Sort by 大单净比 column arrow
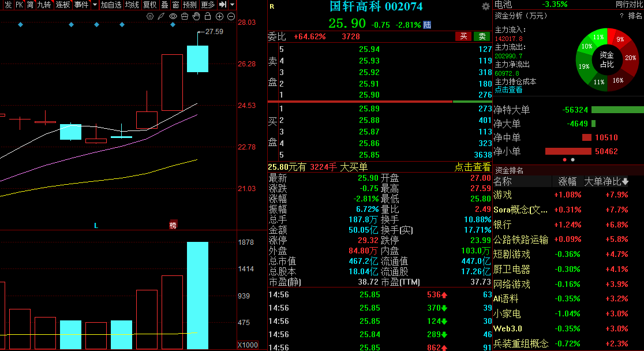Image resolution: width=644 pixels, height=351 pixels. coord(625,181)
